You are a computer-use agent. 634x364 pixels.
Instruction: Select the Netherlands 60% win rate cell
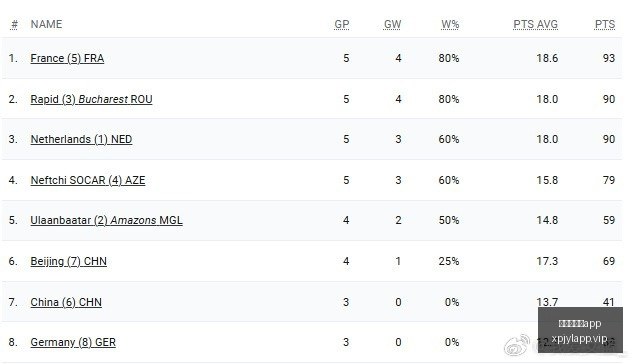pyautogui.click(x=449, y=139)
